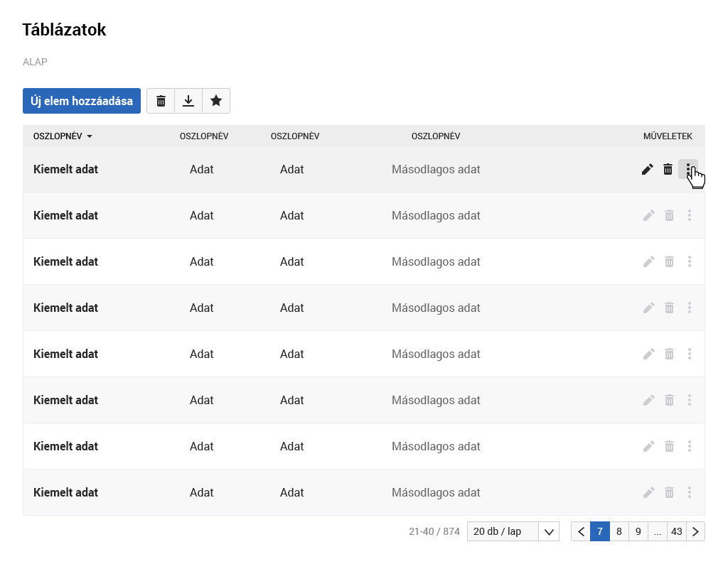
Task: Click the ellipsis pagination button
Action: pos(657,531)
